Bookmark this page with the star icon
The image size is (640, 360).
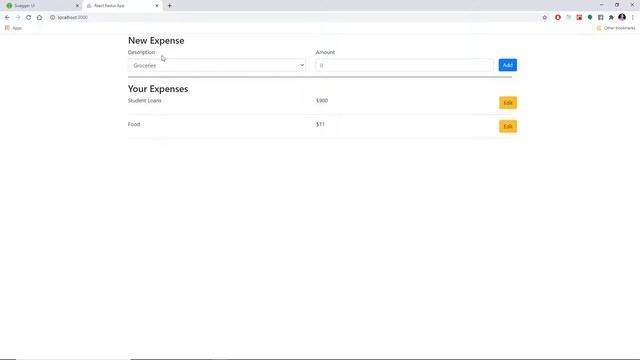click(x=544, y=18)
